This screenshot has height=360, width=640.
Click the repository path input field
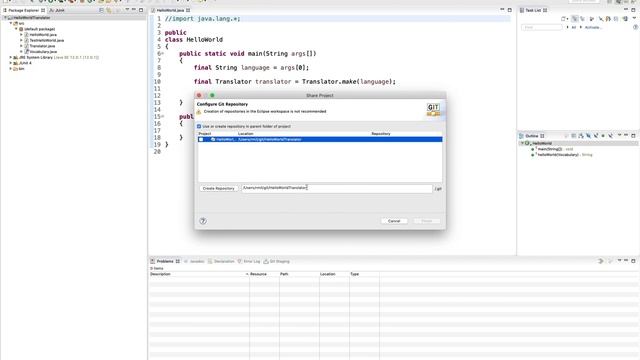336,188
